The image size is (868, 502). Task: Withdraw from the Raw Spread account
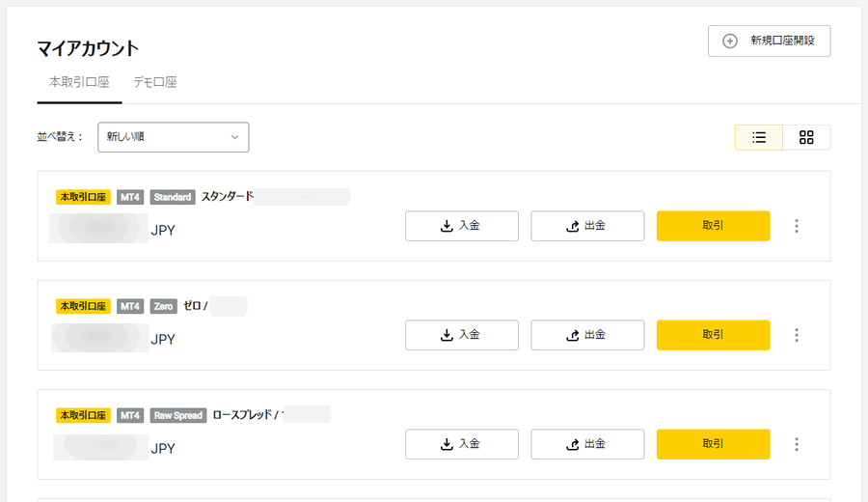[587, 444]
